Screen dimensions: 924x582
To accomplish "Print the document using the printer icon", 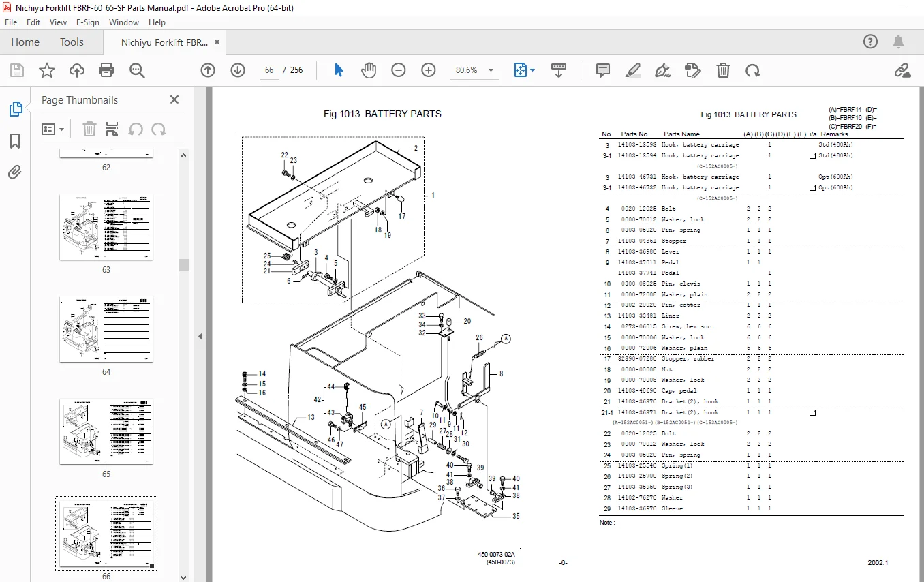I will (106, 70).
